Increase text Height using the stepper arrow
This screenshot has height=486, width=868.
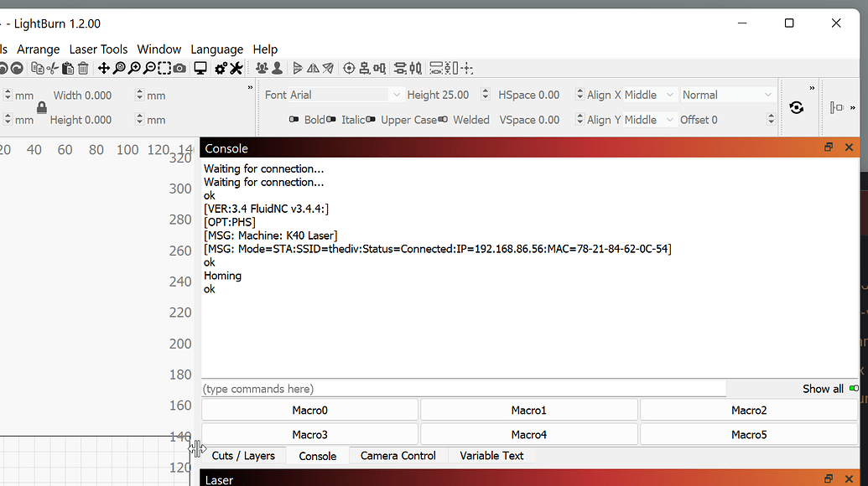tap(484, 90)
